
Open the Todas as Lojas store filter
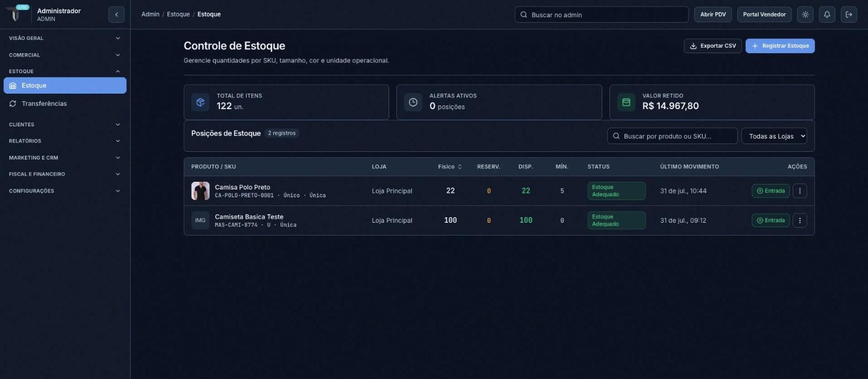774,136
